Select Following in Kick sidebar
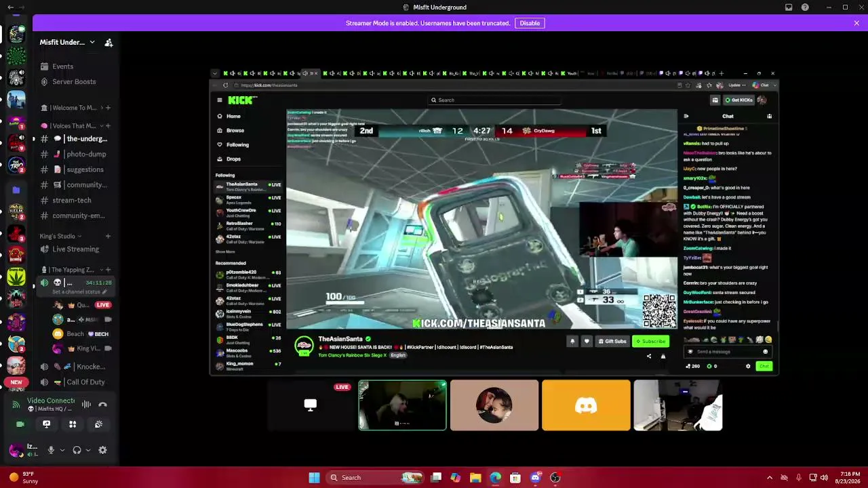Screen dimensions: 868x488 [237, 145]
